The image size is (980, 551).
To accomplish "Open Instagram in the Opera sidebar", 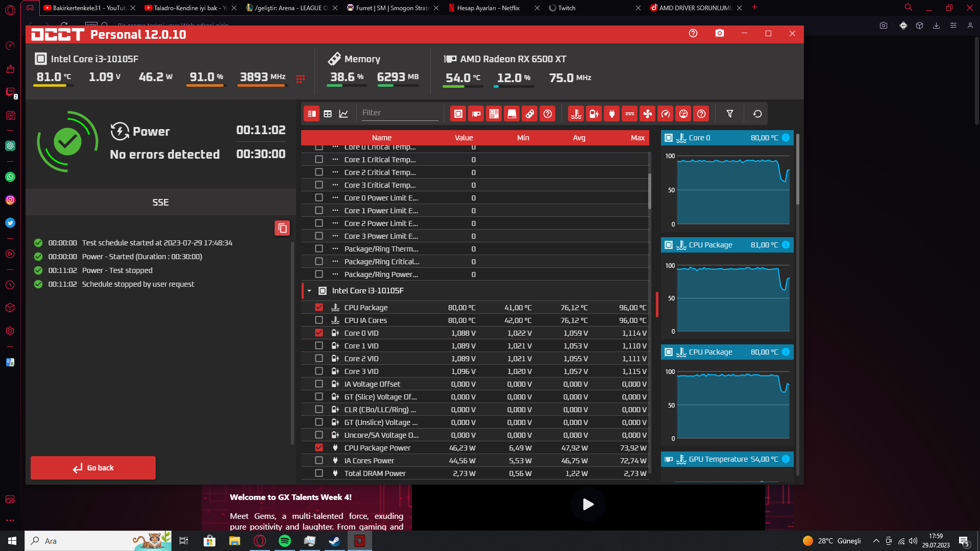I will (10, 200).
